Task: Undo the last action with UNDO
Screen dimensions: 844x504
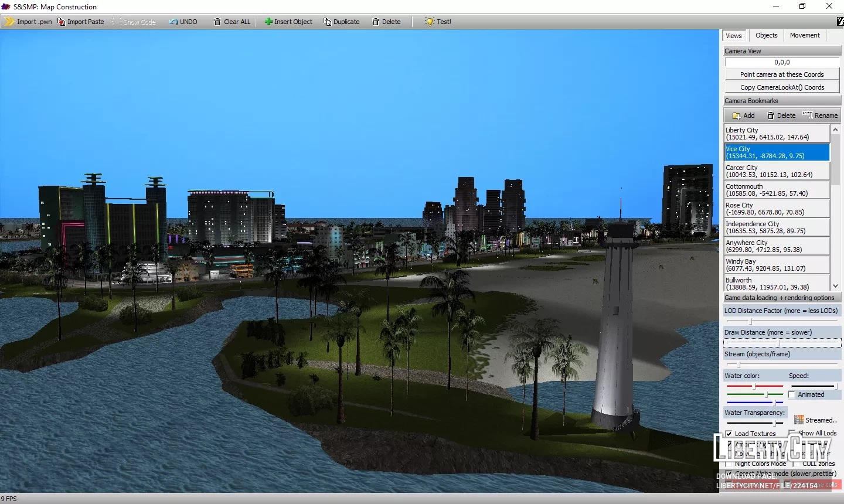Action: (183, 22)
